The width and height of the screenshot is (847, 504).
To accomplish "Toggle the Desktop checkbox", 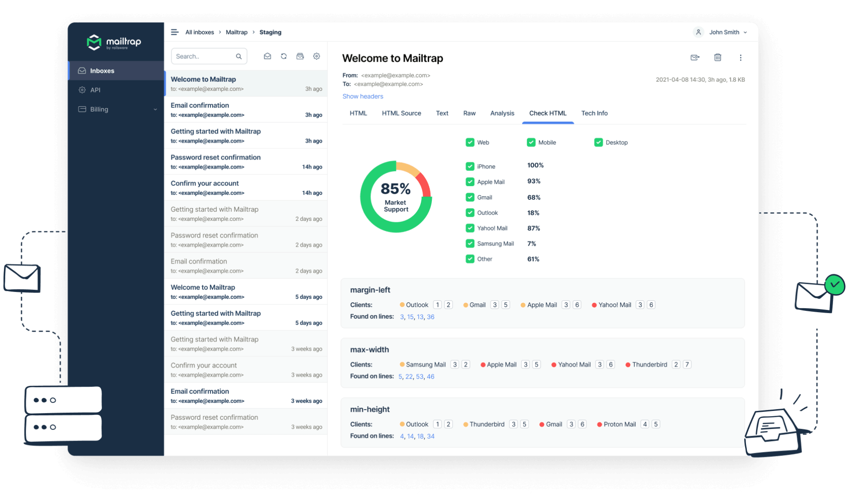I will point(599,142).
